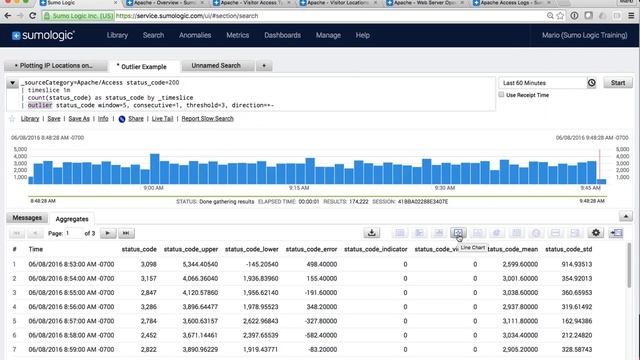Collapse the results panel arrow button
Image resolution: width=640 pixels, height=360 pixels.
(x=626, y=216)
